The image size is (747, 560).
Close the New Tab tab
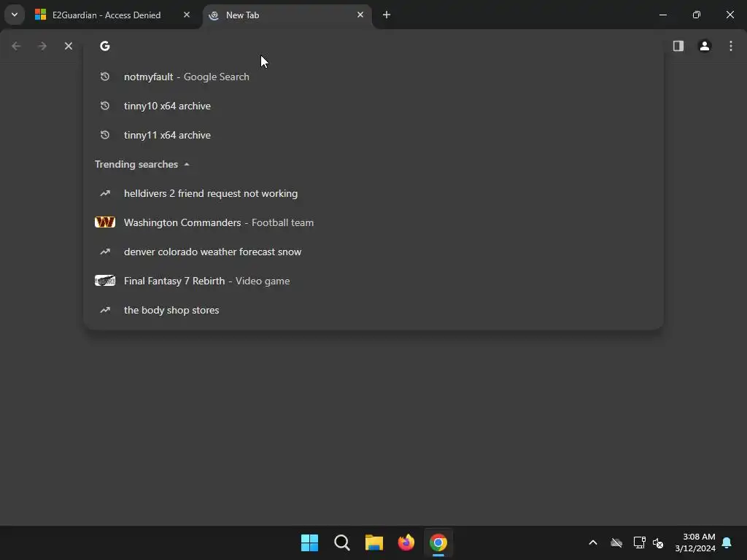[x=360, y=15]
